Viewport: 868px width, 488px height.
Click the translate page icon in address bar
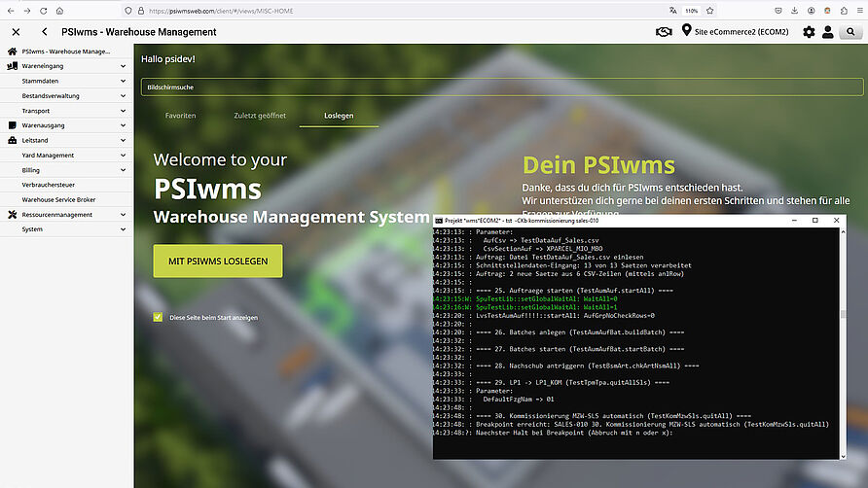pos(672,11)
